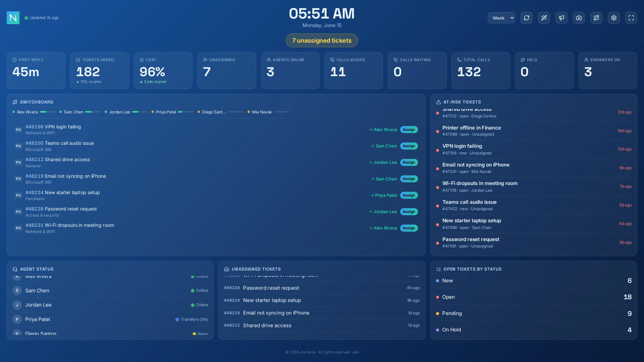
Task: Click the 7 unassigned tickets banner
Action: 322,40
